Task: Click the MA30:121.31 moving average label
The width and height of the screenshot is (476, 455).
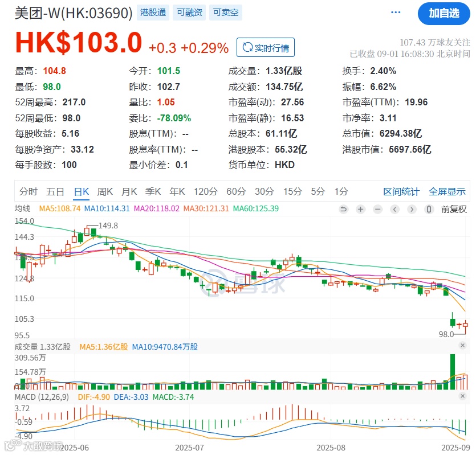Action: tap(206, 208)
